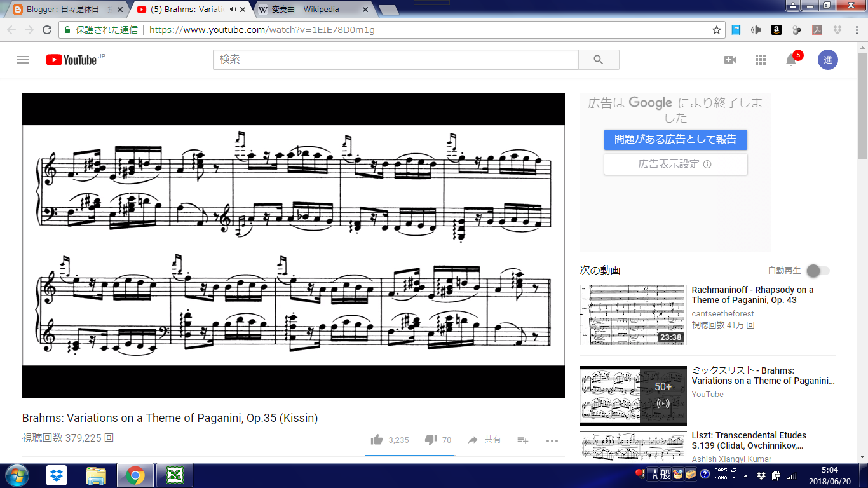Open the file explorer taskbar icon
Viewport: 868px width, 488px height.
pos(96,475)
